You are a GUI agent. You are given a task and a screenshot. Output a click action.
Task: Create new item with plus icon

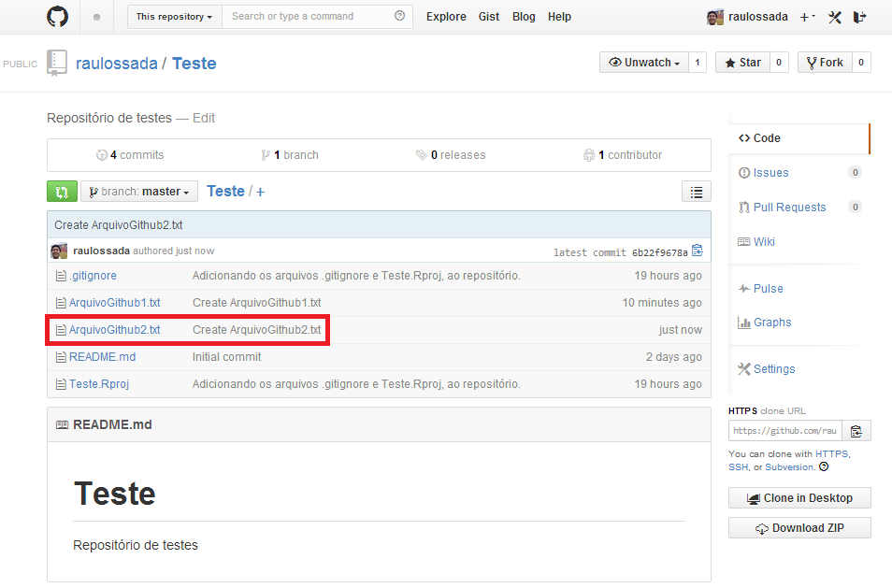[807, 17]
